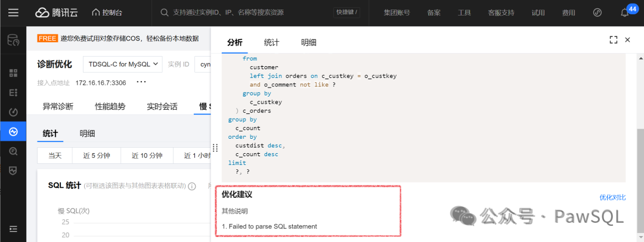Choose the 近 1 小时 time range

click(x=192, y=156)
